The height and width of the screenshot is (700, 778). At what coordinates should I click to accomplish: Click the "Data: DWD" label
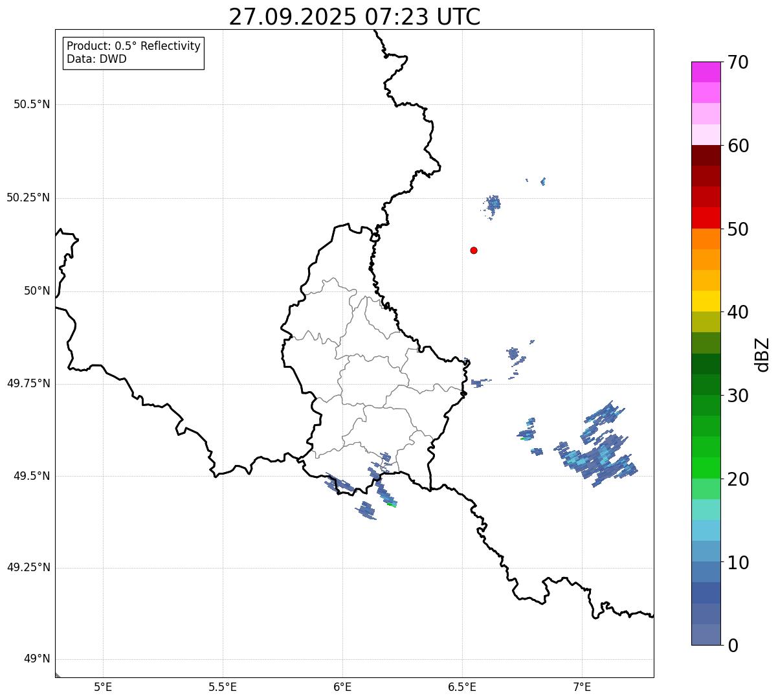[96, 59]
